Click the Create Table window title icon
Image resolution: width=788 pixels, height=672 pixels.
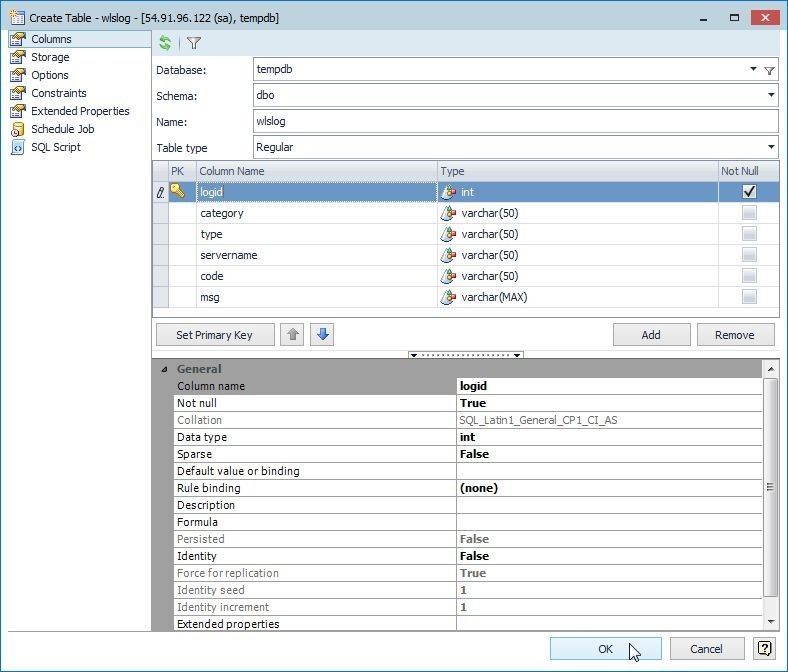pyautogui.click(x=17, y=18)
